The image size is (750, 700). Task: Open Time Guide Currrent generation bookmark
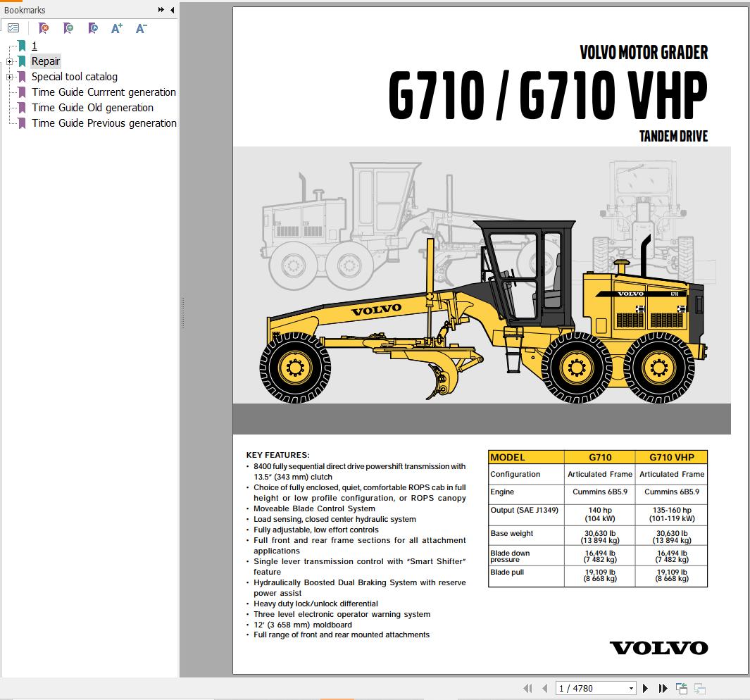pos(104,92)
